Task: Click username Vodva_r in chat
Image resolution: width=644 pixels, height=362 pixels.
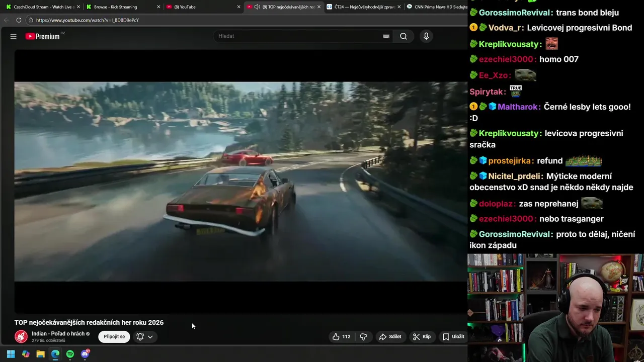Action: pyautogui.click(x=505, y=28)
